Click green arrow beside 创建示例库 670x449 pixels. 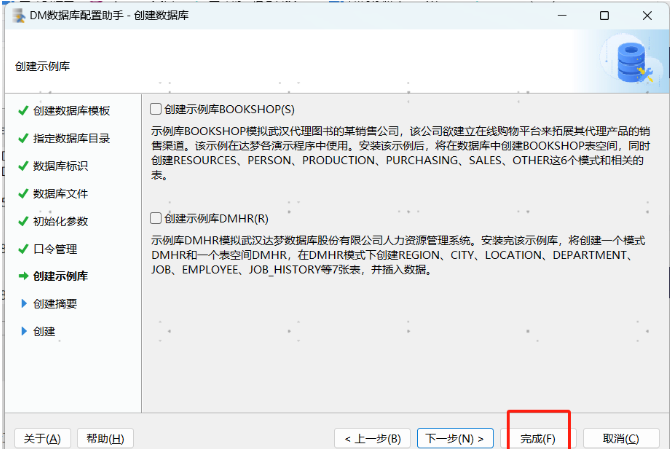[x=24, y=276]
